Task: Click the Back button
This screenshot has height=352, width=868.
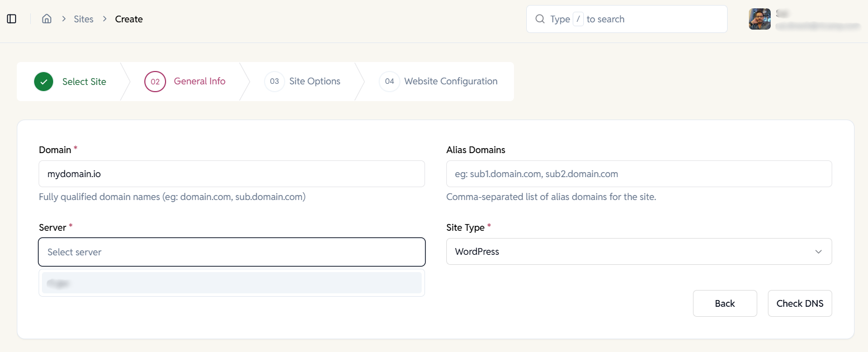Action: tap(725, 303)
